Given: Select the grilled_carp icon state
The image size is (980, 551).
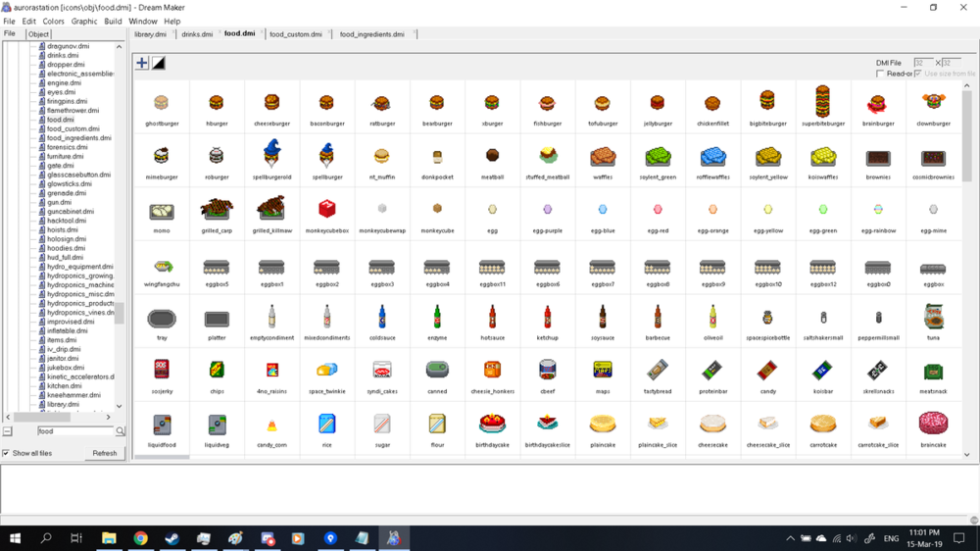Looking at the screenshot, I should (x=217, y=208).
